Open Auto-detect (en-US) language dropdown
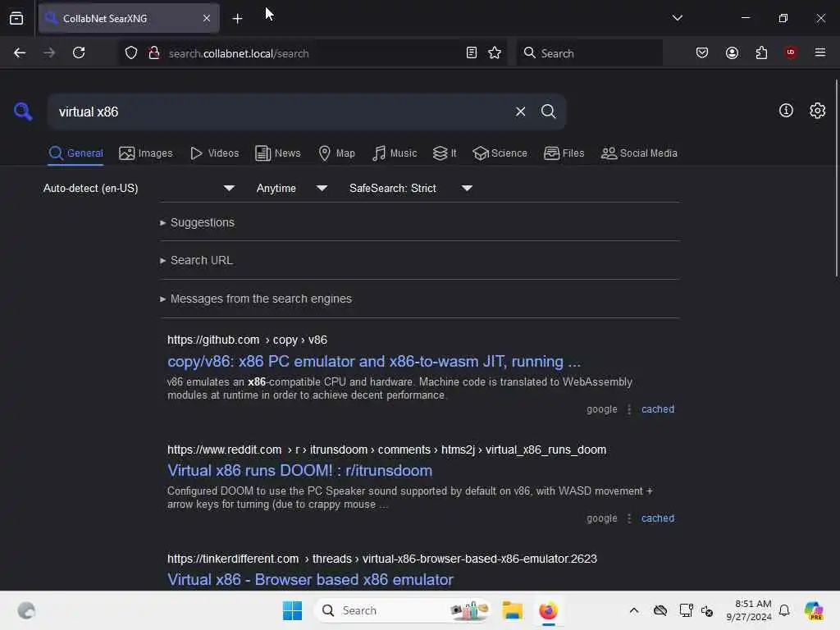840x630 pixels. (139, 188)
